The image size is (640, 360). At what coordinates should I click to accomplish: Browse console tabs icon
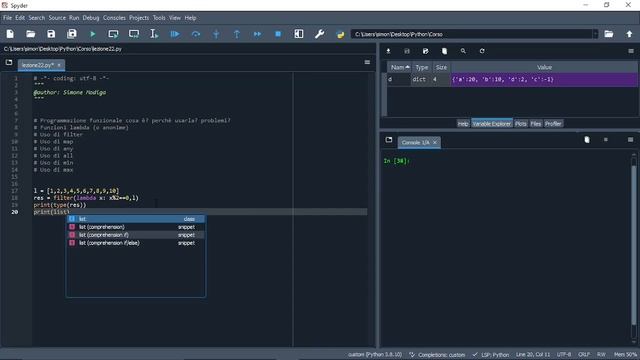click(389, 140)
